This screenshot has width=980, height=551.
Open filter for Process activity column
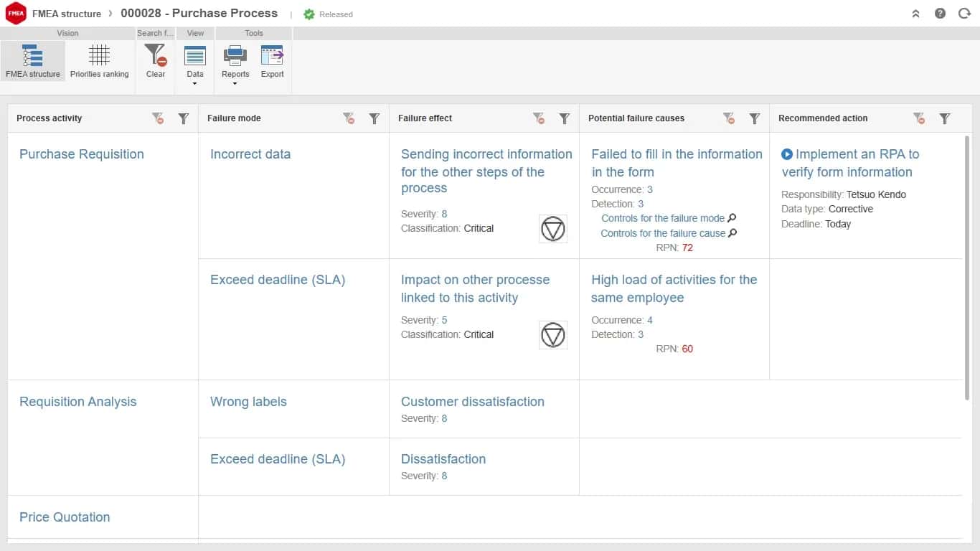click(184, 118)
